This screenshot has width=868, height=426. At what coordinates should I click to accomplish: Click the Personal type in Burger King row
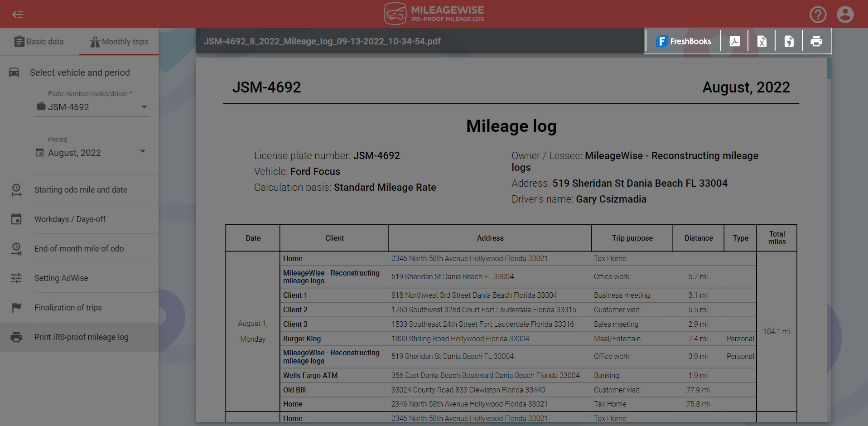click(740, 339)
